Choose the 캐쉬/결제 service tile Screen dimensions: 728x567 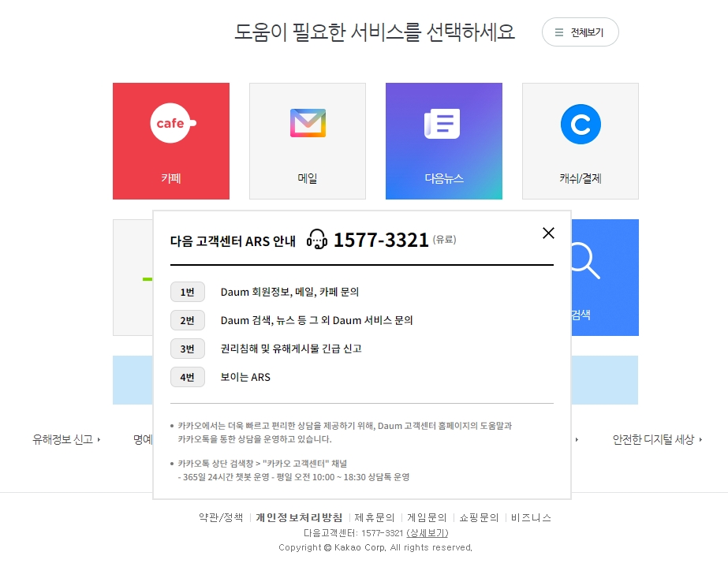(x=581, y=141)
